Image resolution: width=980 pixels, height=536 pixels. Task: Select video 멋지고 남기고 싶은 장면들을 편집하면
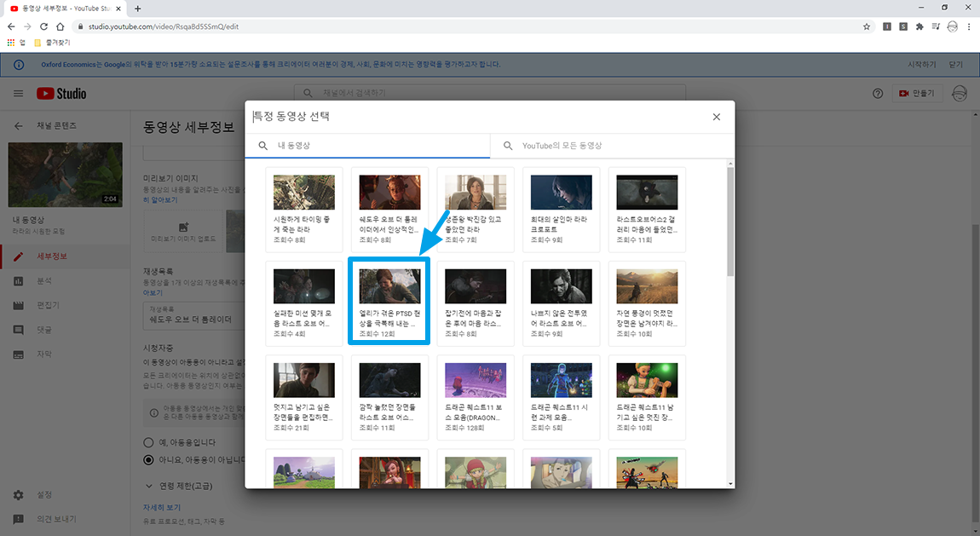[x=303, y=397]
